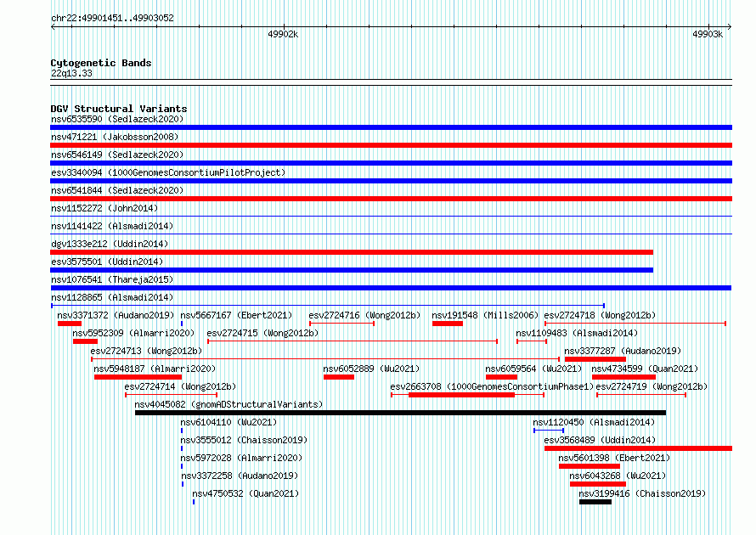Click esv3340094 (1000GenomesConsortiumPilotProject) label
756x535 pixels.
(168, 172)
